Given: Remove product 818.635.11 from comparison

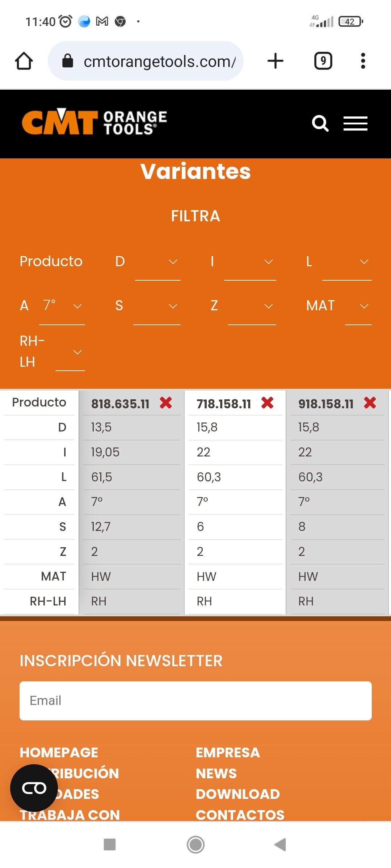Looking at the screenshot, I should pos(166,403).
